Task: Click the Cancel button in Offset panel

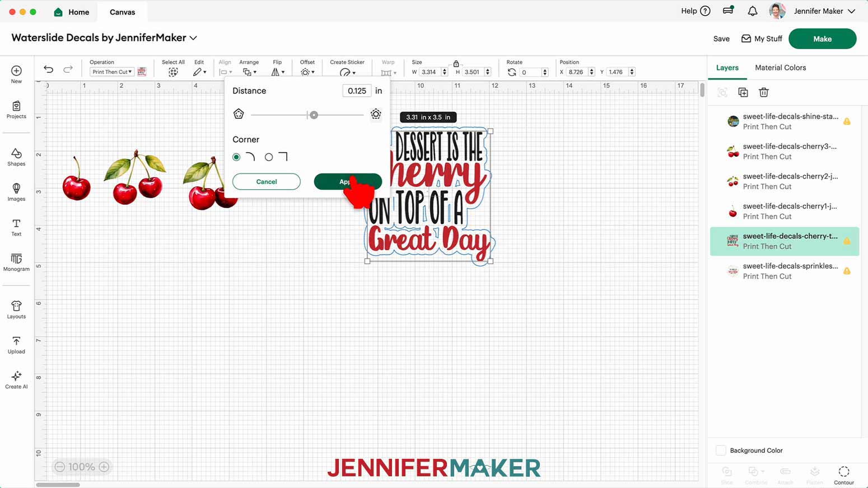Action: coord(267,181)
